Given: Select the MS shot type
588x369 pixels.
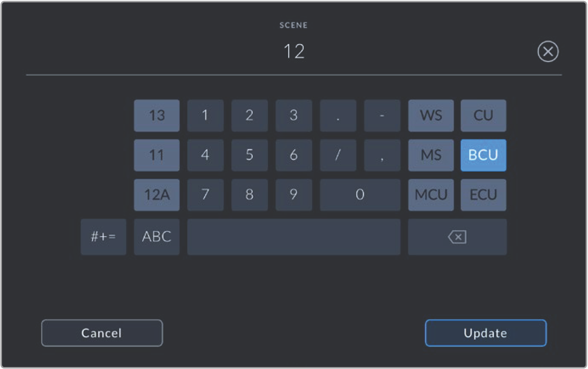Looking at the screenshot, I should [431, 155].
